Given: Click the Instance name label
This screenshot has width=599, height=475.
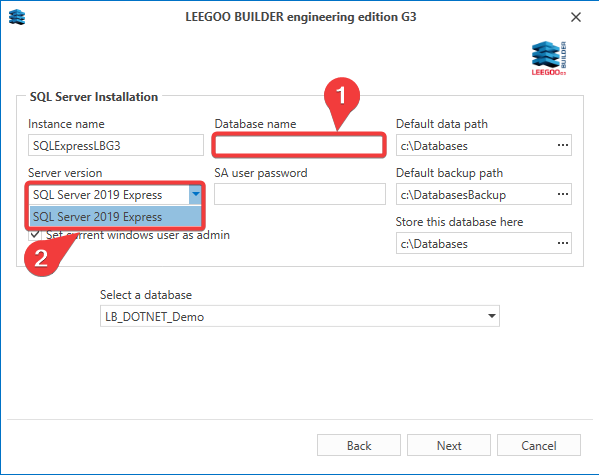Looking at the screenshot, I should pos(66,124).
